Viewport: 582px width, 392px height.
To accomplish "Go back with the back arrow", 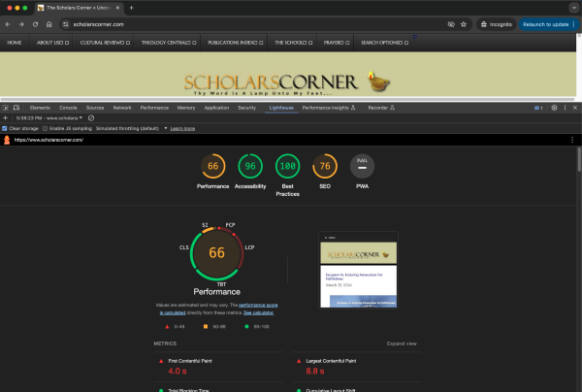I will [x=8, y=24].
